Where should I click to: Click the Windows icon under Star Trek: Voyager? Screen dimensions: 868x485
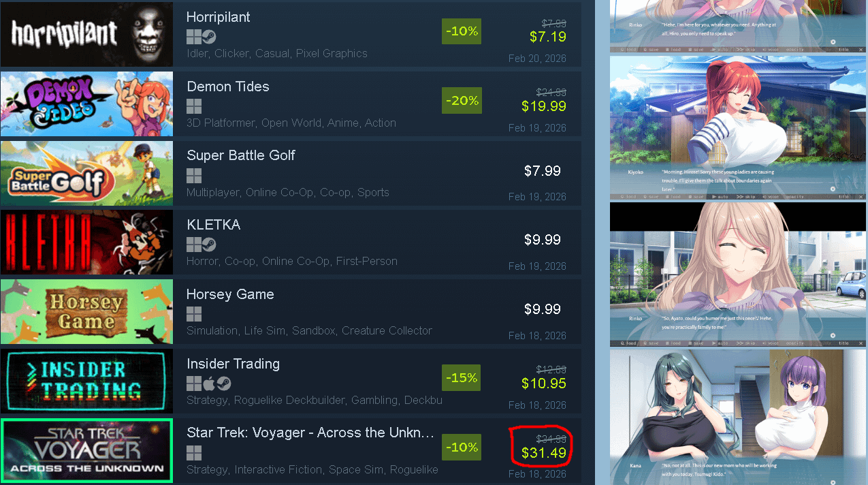click(x=194, y=453)
